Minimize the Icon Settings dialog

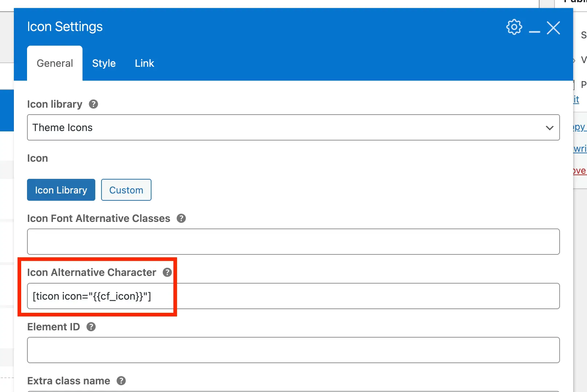point(534,30)
